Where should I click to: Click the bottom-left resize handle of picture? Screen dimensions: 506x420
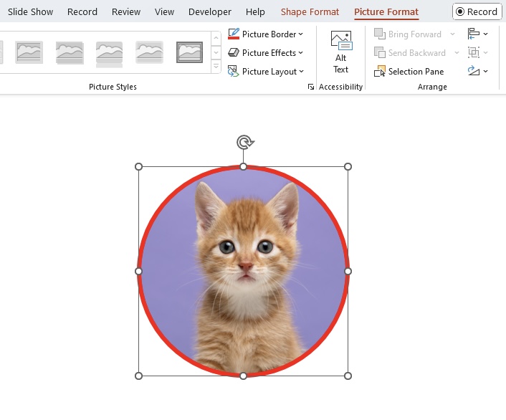click(x=138, y=376)
